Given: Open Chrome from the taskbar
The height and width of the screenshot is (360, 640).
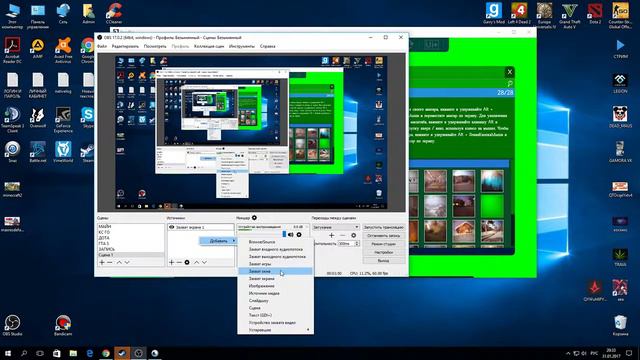Looking at the screenshot, I should (106, 353).
